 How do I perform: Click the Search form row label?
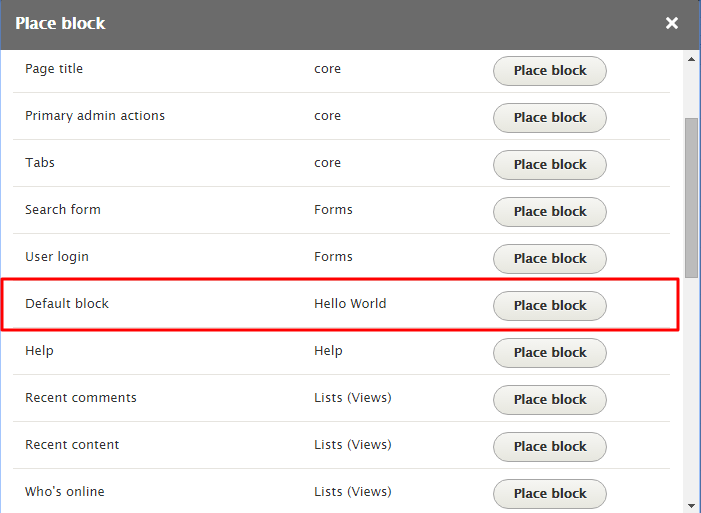point(63,210)
